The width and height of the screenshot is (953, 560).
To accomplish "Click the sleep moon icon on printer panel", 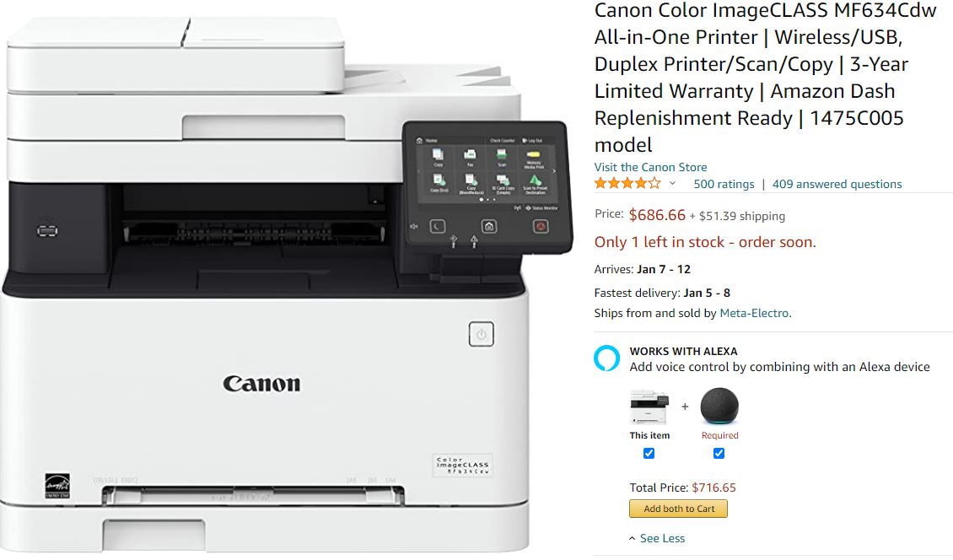I will 438,227.
